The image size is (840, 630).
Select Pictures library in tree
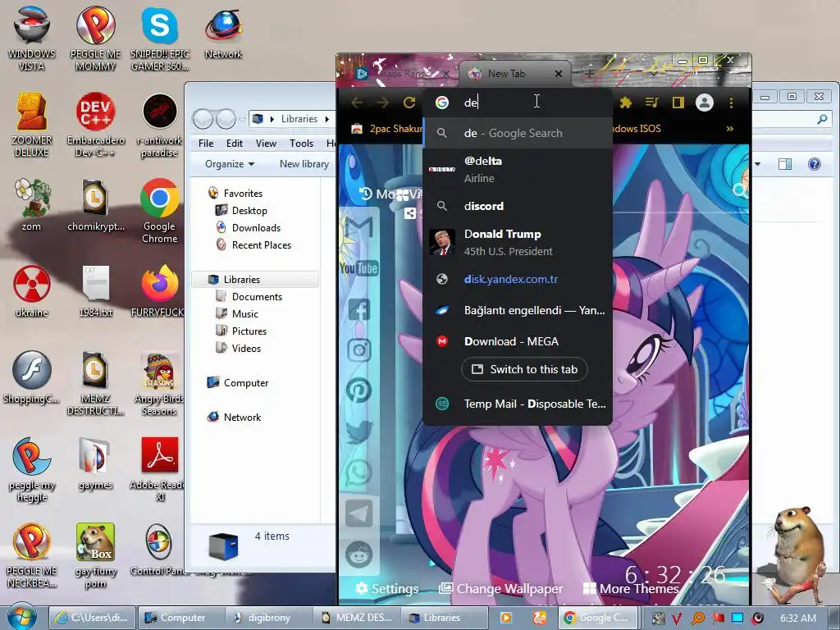(x=249, y=331)
